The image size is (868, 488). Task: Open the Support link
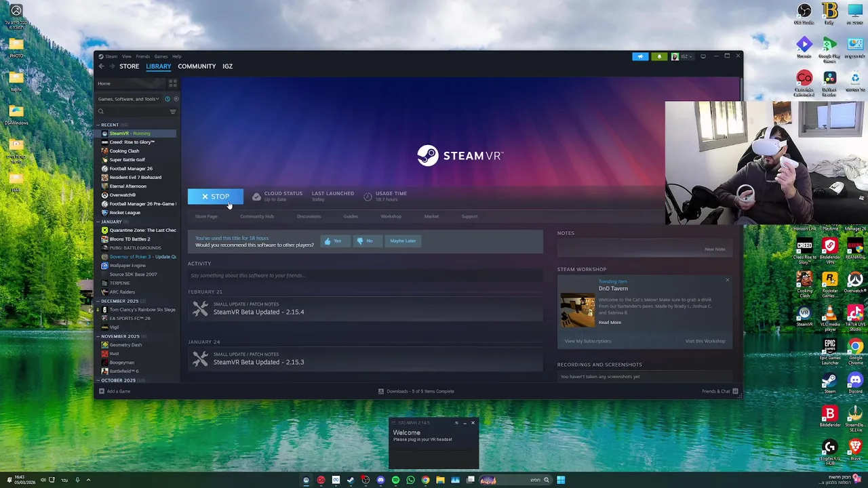click(469, 216)
